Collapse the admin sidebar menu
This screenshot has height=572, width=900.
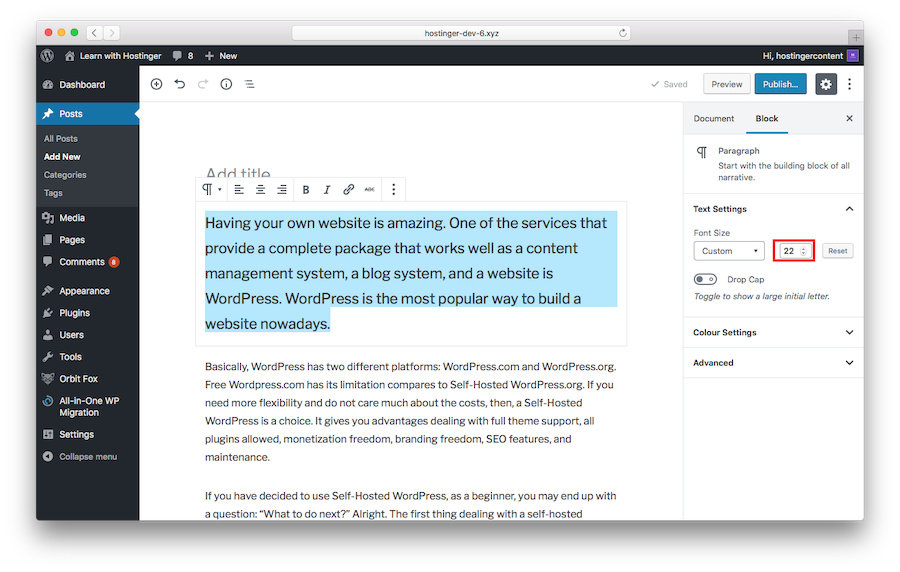coord(87,457)
